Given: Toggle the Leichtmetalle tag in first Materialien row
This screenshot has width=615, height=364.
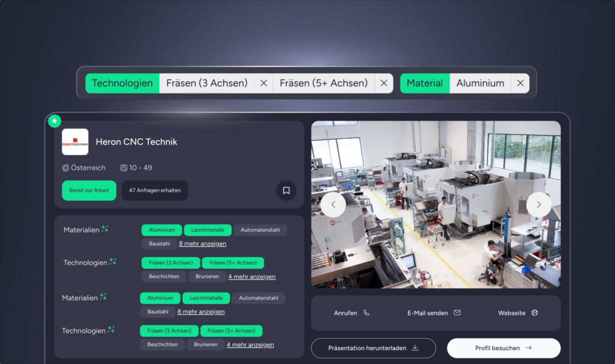Looking at the screenshot, I should tap(207, 230).
